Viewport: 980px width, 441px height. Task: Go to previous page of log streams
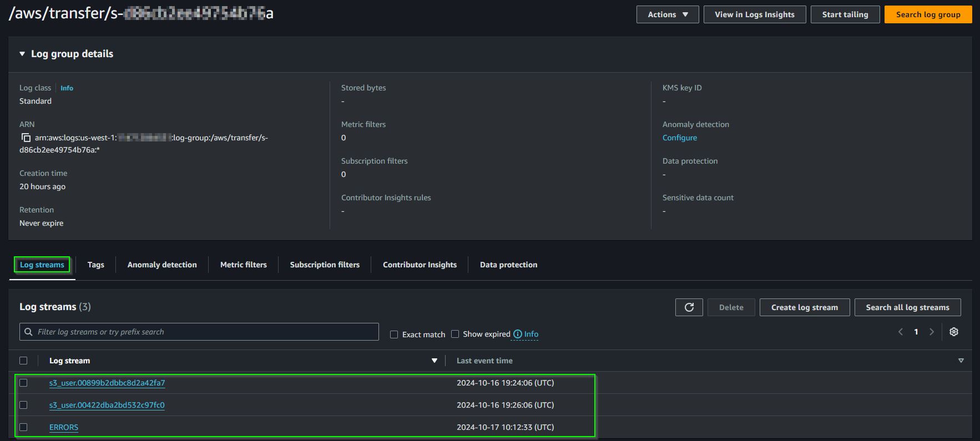click(901, 332)
